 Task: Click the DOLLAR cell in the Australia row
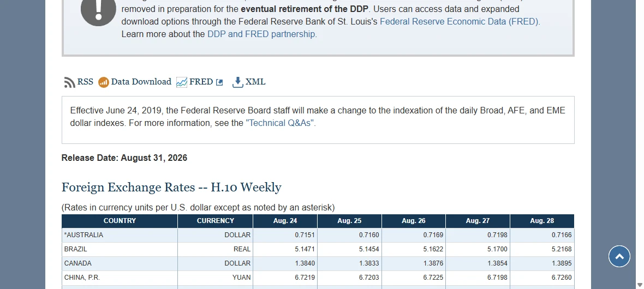(215, 235)
